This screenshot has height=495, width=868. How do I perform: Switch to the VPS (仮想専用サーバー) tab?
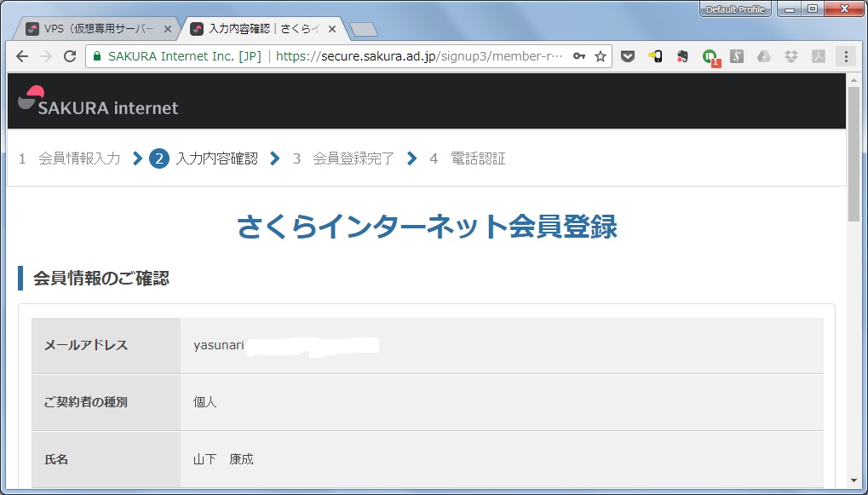point(94,29)
